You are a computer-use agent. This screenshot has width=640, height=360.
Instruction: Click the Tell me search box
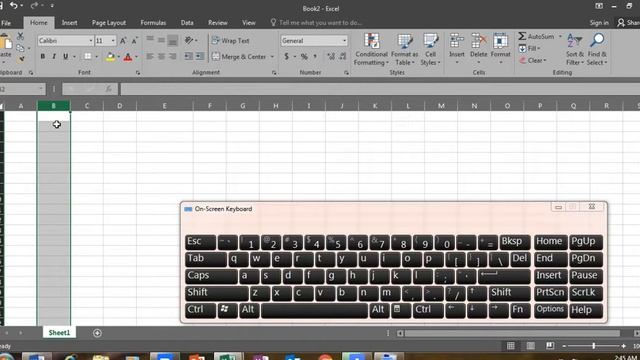pyautogui.click(x=317, y=23)
